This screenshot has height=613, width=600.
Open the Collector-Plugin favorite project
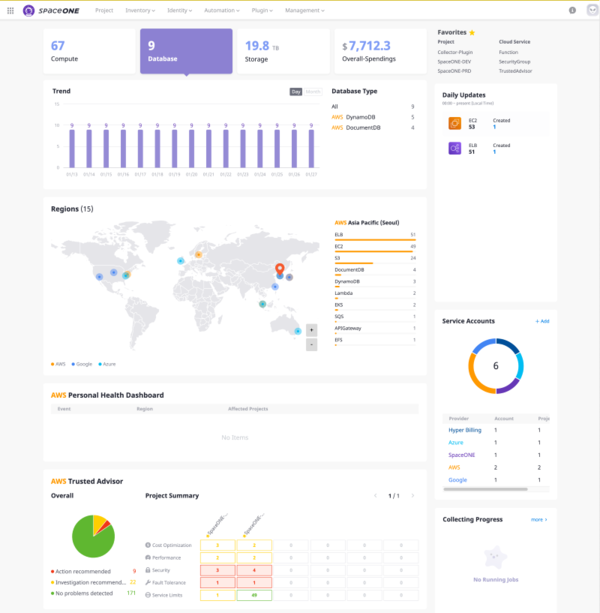(x=455, y=52)
